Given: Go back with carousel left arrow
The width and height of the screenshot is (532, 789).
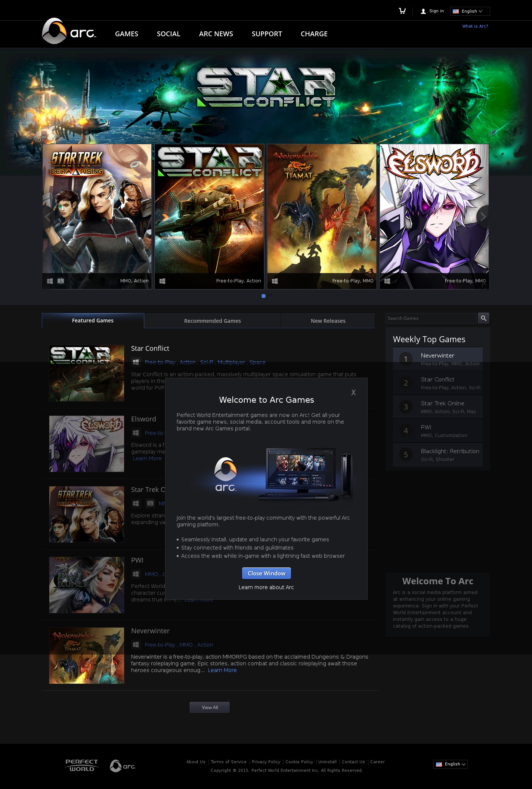Looking at the screenshot, I should point(48,217).
